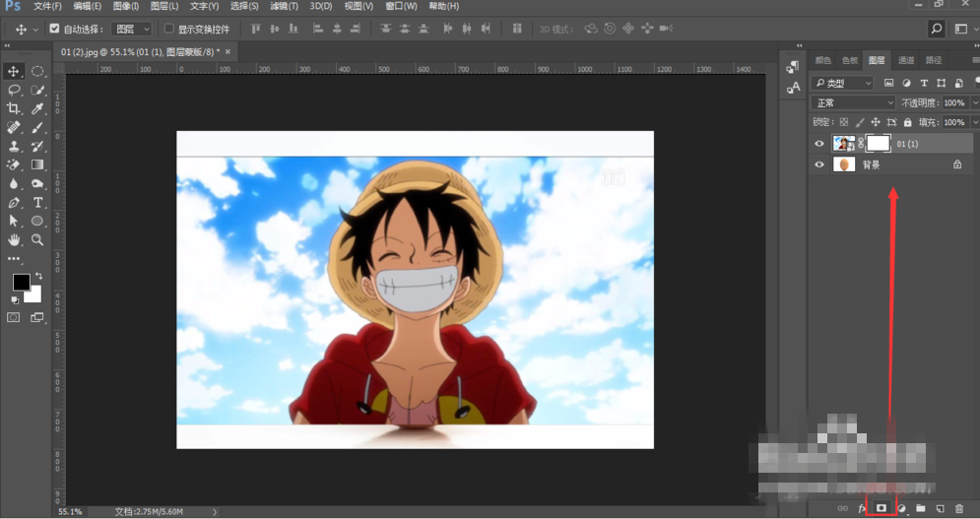Expand the 不透明度 opacity dropdown arrow
The width and height of the screenshot is (980, 519).
[x=974, y=102]
